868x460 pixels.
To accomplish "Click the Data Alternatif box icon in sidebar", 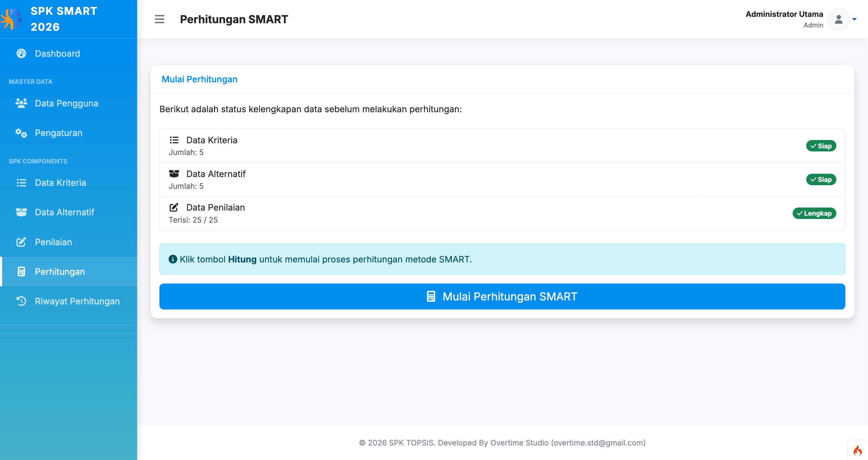I will [x=21, y=212].
